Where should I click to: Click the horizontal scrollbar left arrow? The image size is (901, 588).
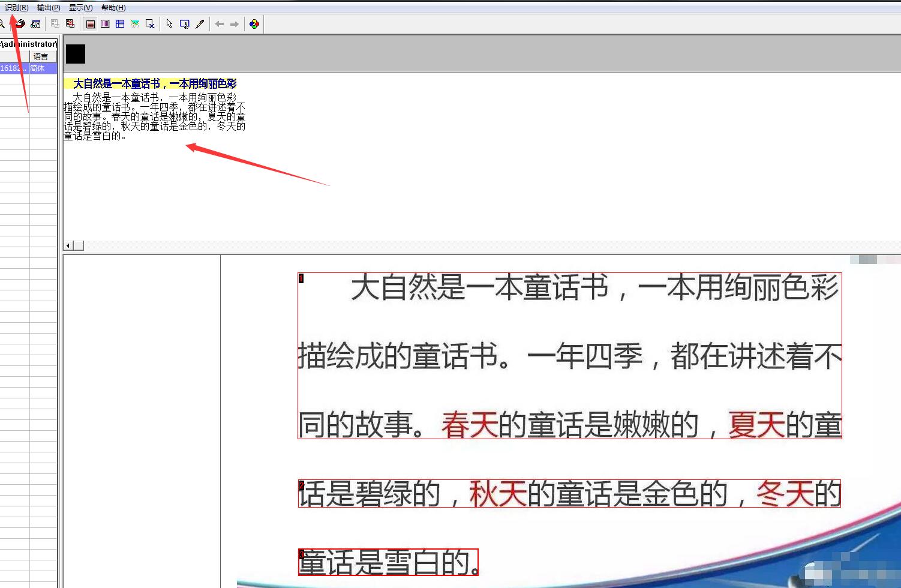point(68,245)
